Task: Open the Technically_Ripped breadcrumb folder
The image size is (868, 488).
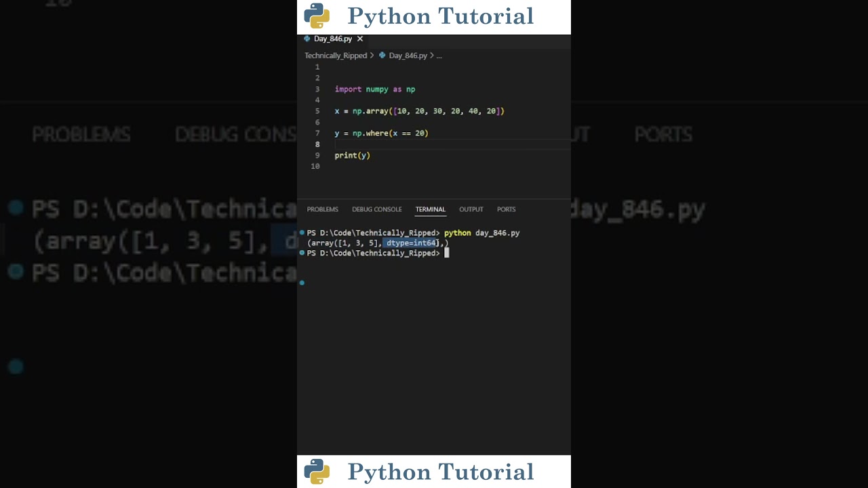Action: pyautogui.click(x=336, y=56)
